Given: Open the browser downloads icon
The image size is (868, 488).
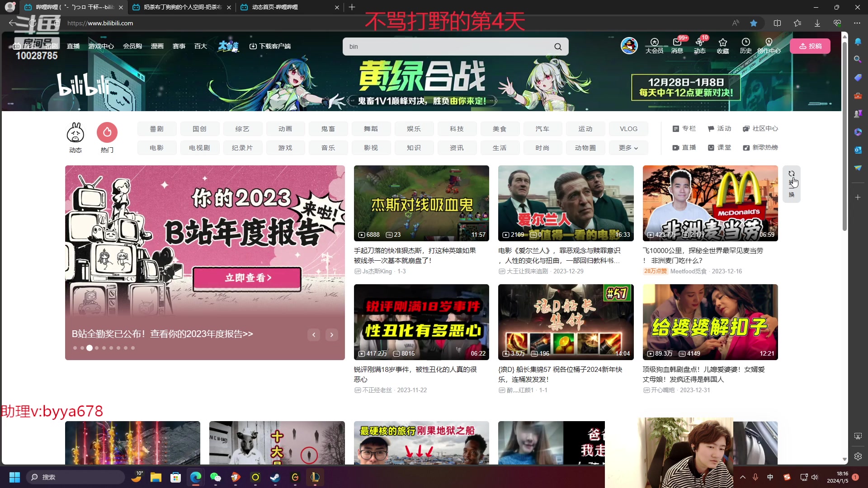Looking at the screenshot, I should (817, 23).
